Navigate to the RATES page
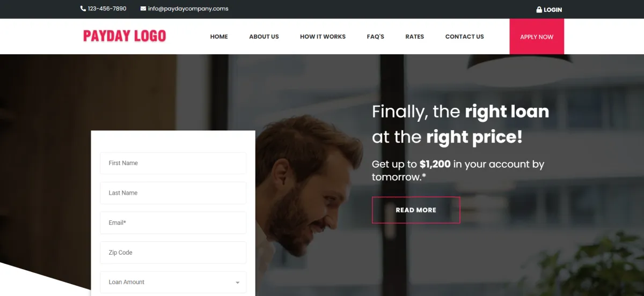Image resolution: width=644 pixels, height=296 pixels. point(415,36)
